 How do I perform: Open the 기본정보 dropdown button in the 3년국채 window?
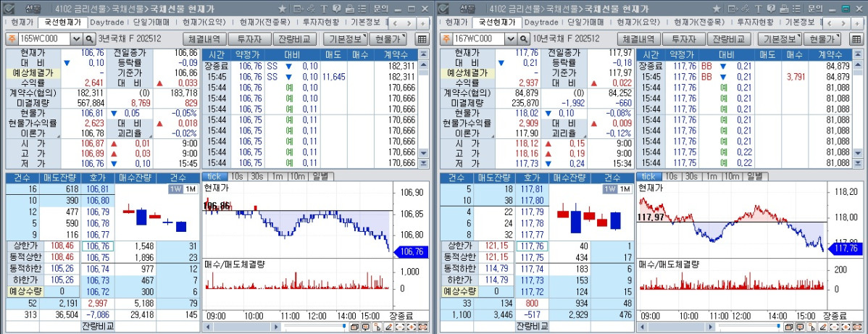346,39
